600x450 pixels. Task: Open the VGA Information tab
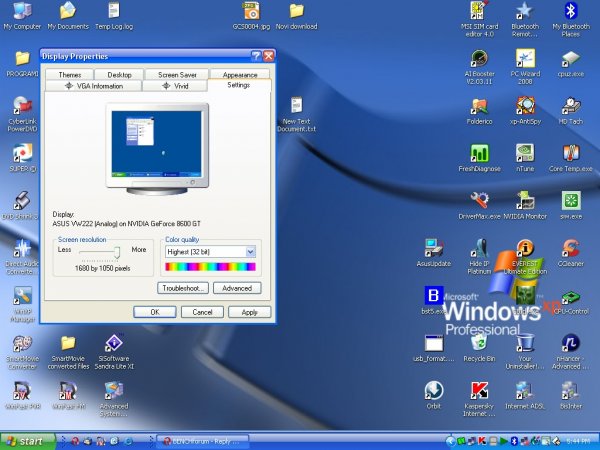coord(94,86)
